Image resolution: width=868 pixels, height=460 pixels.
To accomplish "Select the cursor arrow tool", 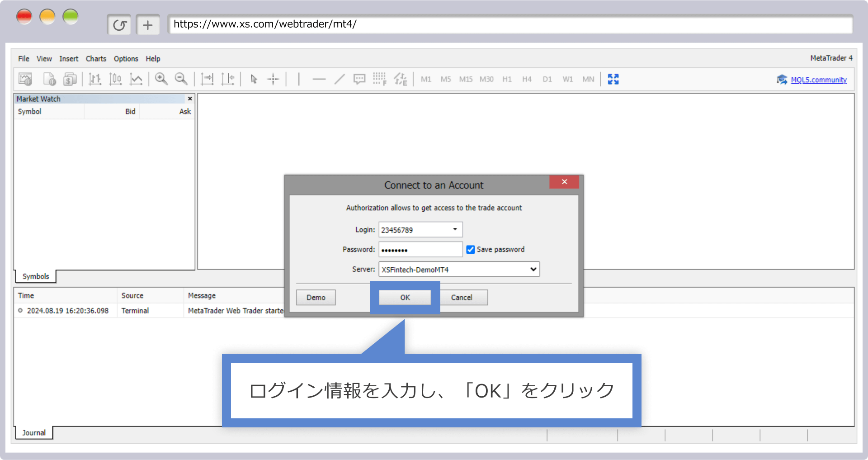I will (x=254, y=79).
